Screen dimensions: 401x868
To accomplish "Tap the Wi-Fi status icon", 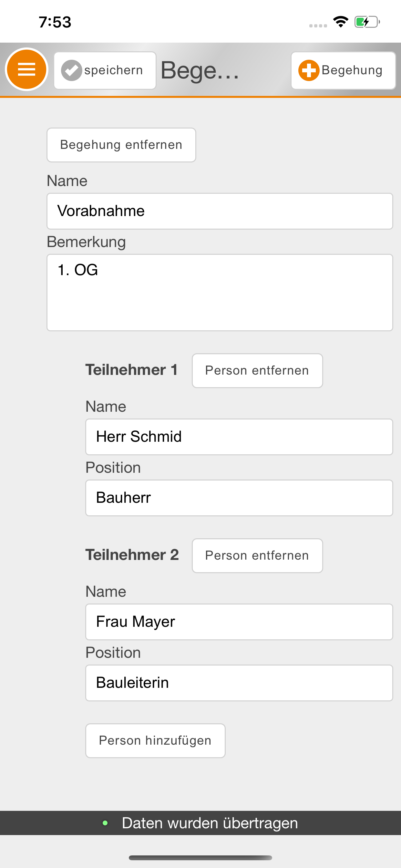I will (340, 22).
